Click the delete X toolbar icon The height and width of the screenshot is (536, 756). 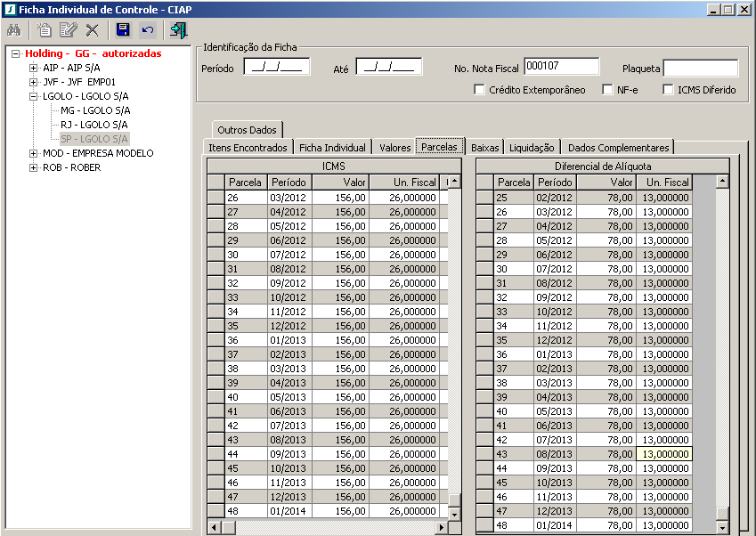click(x=92, y=30)
